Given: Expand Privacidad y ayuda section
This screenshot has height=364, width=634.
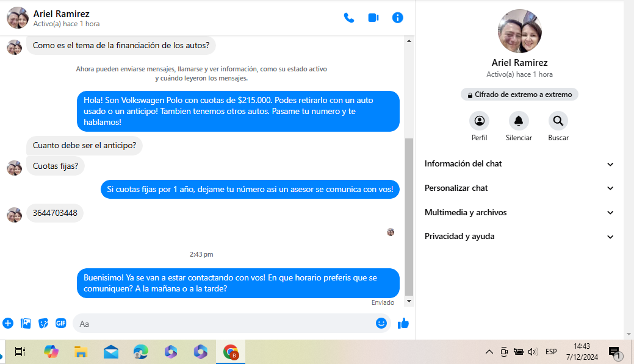Looking at the screenshot, I should coord(519,237).
